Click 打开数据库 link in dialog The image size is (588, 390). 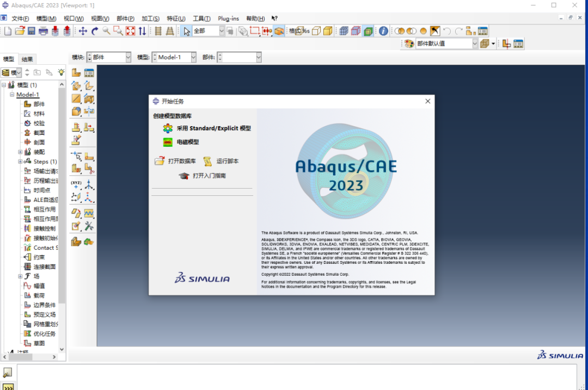click(x=182, y=161)
